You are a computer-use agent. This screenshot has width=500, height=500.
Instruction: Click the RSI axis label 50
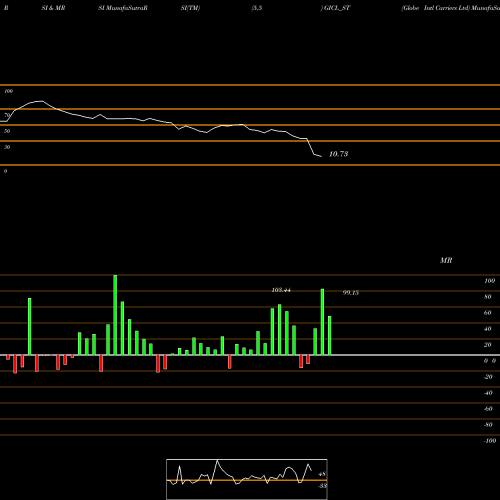pos(7,131)
